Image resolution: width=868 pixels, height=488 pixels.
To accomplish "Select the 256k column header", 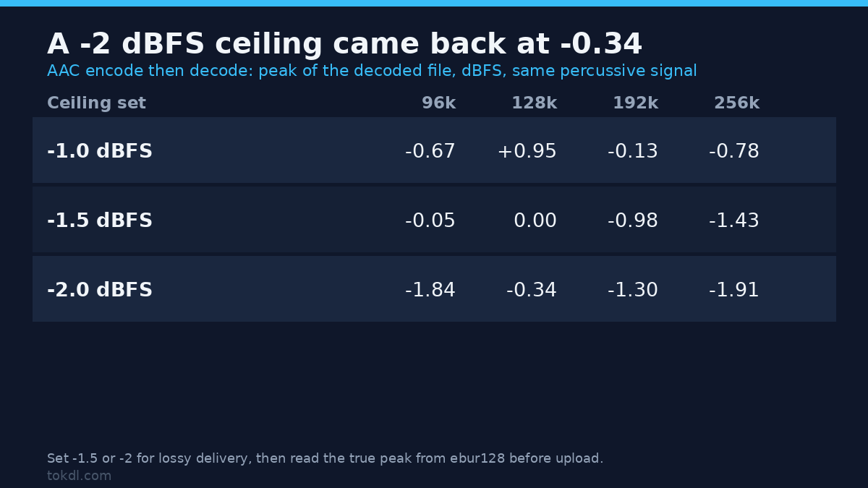I will coord(736,103).
